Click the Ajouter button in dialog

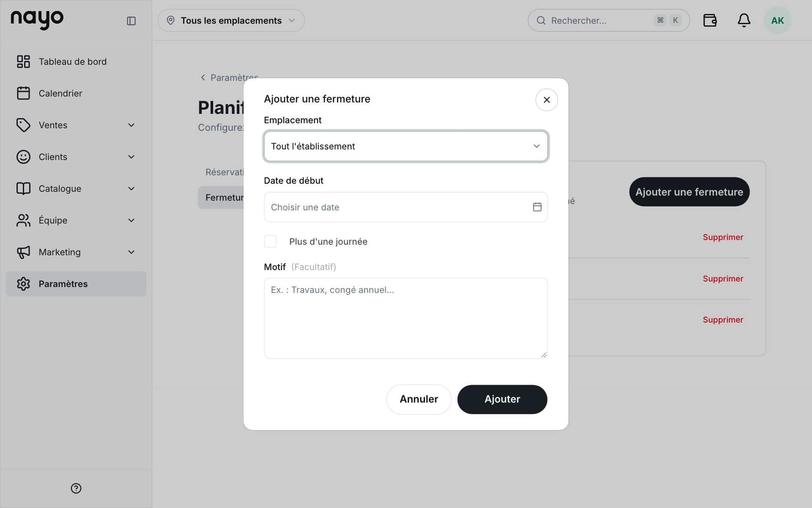point(502,399)
